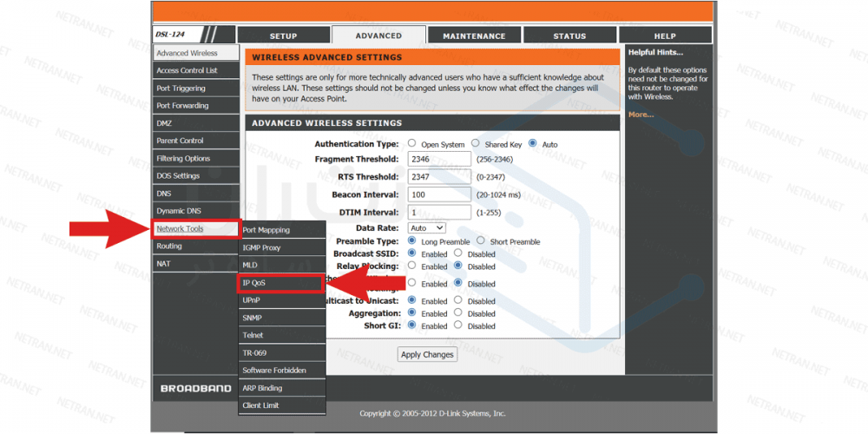
Task: Open Access Control List in sidebar
Action: tap(187, 70)
